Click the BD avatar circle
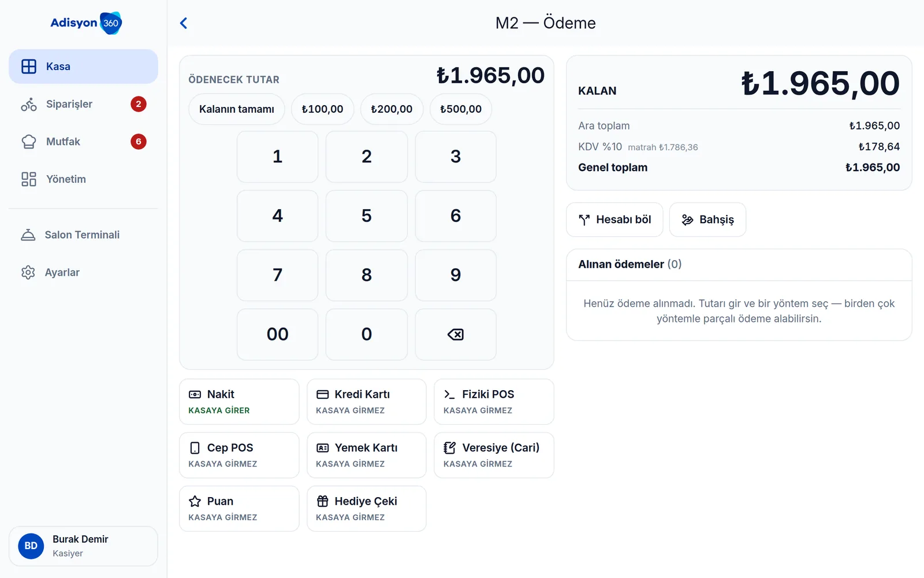The height and width of the screenshot is (578, 924). pyautogui.click(x=31, y=546)
